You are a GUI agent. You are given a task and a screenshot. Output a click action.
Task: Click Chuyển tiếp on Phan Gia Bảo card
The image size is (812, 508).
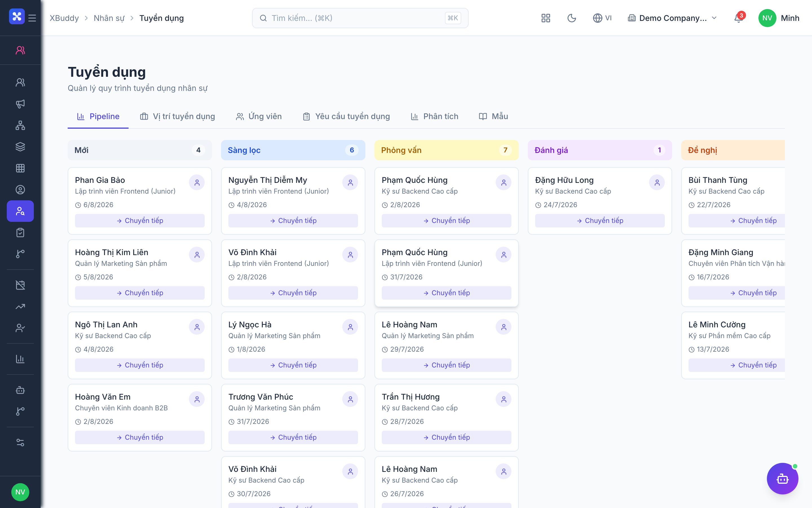(140, 221)
